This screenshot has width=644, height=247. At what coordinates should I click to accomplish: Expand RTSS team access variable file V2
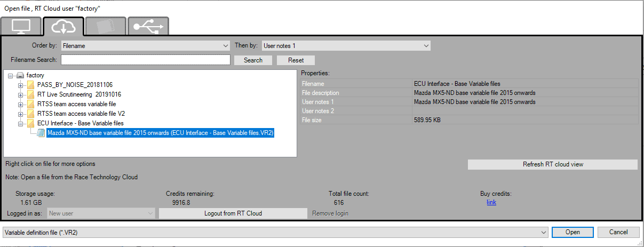coord(21,114)
